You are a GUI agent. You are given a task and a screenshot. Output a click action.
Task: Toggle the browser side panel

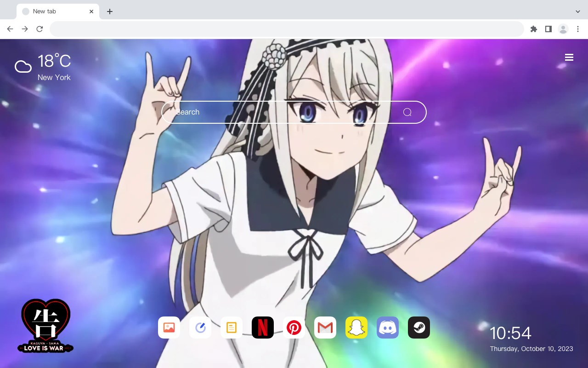click(x=548, y=29)
